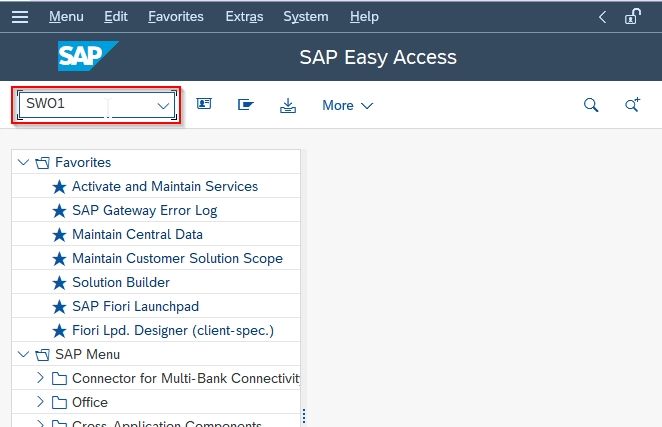Select the SAP Menu root label
The image size is (662, 427).
click(x=87, y=354)
